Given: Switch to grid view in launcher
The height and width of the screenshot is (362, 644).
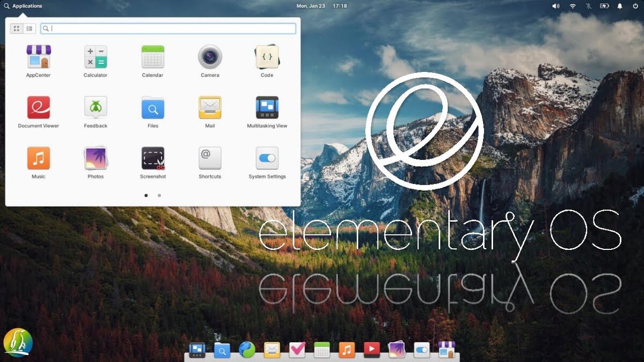Looking at the screenshot, I should click(x=17, y=28).
